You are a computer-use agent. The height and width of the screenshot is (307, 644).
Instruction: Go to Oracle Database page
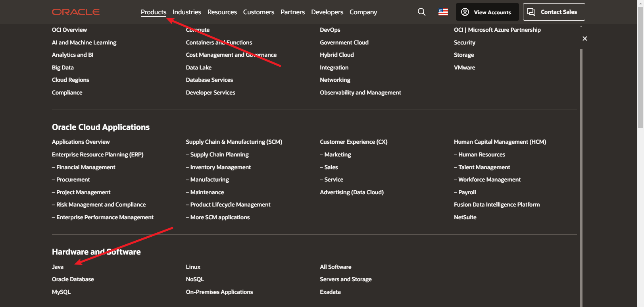pos(73,279)
